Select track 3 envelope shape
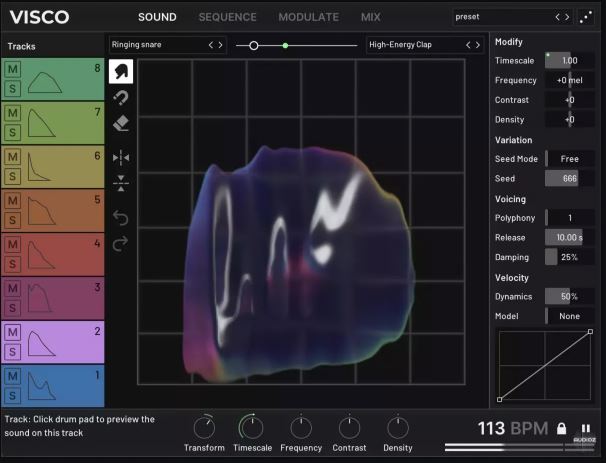 pyautogui.click(x=39, y=298)
